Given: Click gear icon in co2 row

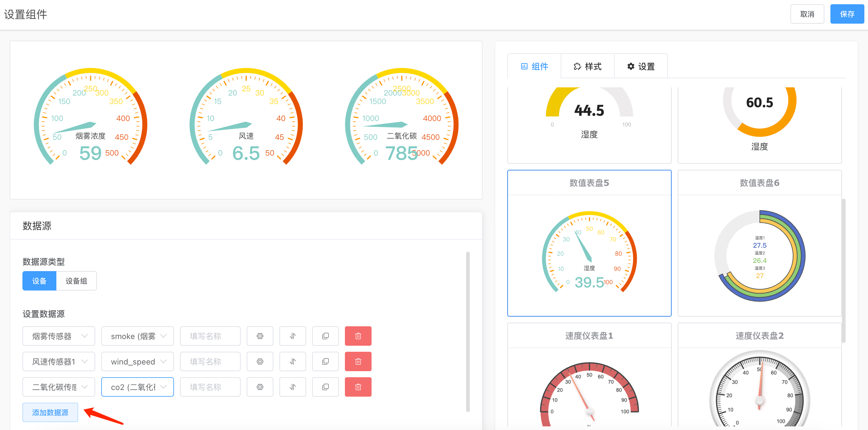Looking at the screenshot, I should coord(260,387).
